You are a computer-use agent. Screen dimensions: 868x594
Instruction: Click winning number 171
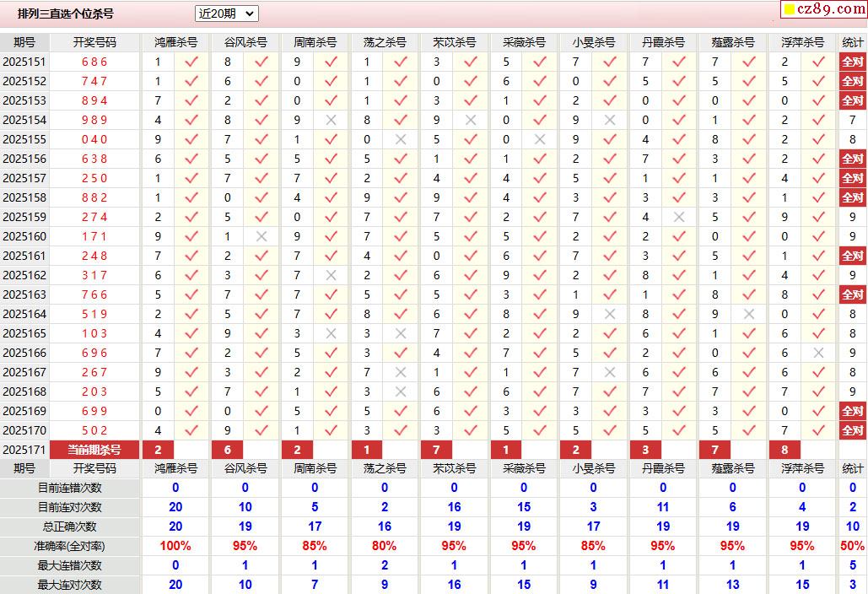click(x=94, y=236)
